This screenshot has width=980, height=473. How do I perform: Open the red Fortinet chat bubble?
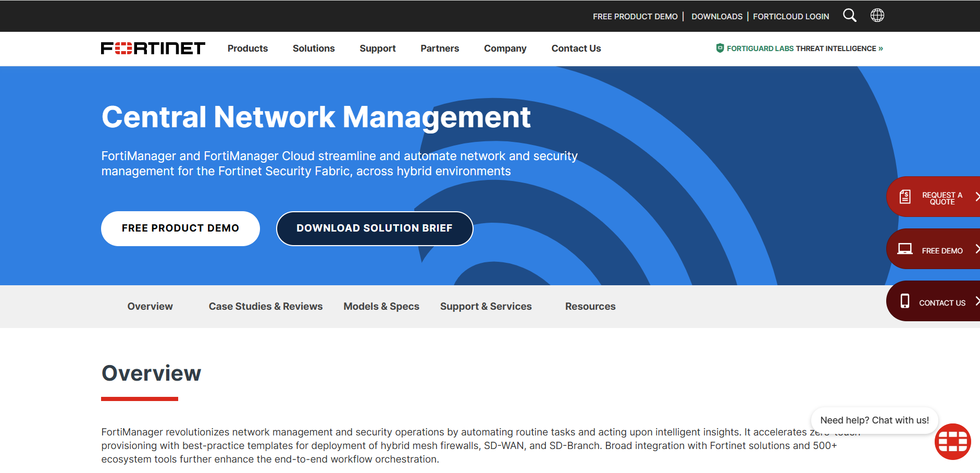953,442
